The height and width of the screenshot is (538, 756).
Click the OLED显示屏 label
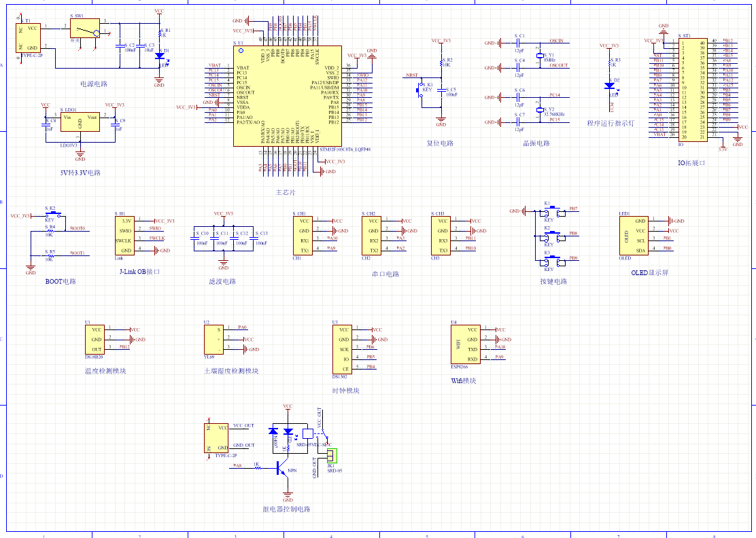[x=650, y=272]
